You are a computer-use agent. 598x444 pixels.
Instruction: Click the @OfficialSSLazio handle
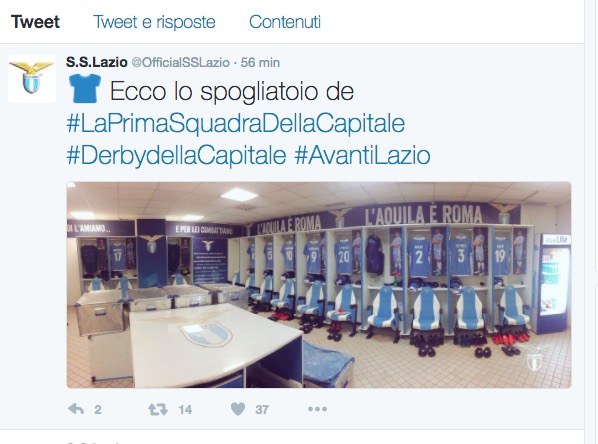point(180,63)
